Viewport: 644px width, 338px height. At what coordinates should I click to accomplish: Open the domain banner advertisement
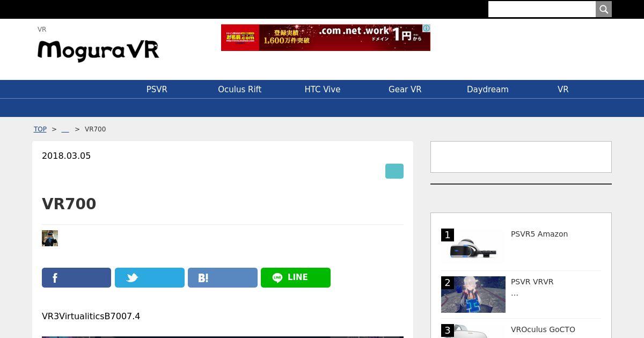click(325, 38)
